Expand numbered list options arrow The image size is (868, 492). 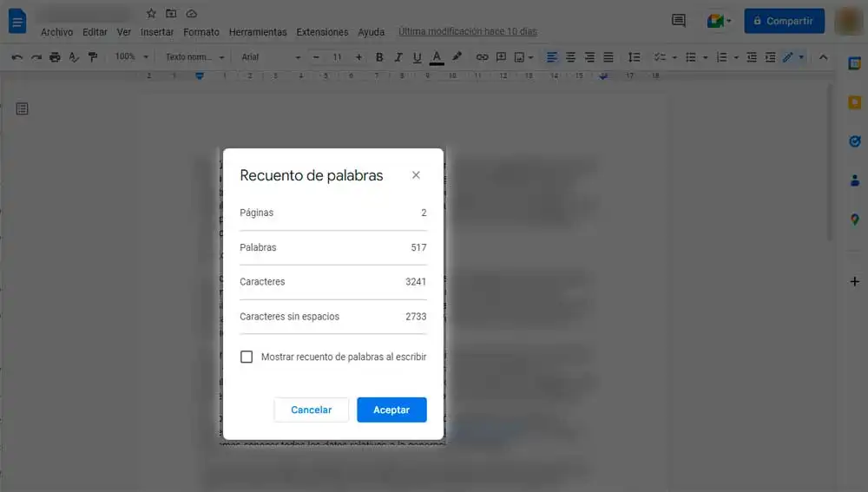[x=736, y=57]
